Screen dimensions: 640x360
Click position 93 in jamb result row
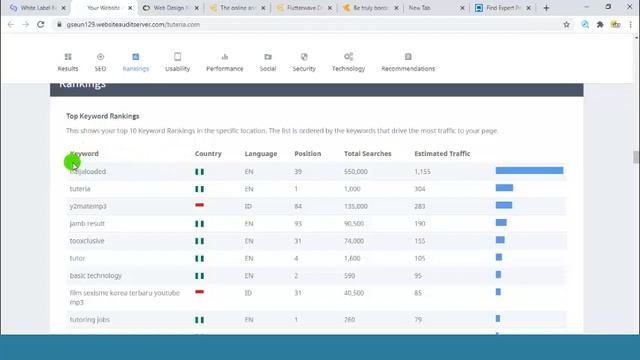[x=298, y=224]
